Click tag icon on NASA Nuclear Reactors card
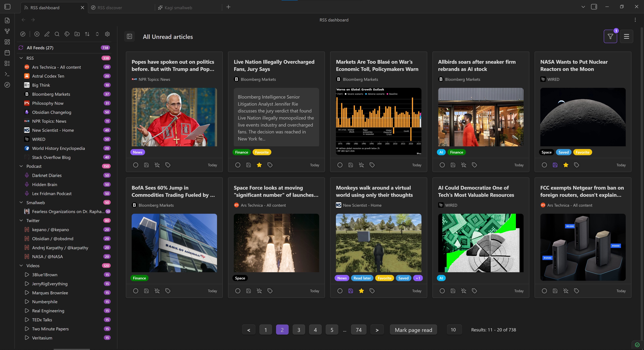The height and width of the screenshot is (350, 644). [577, 165]
